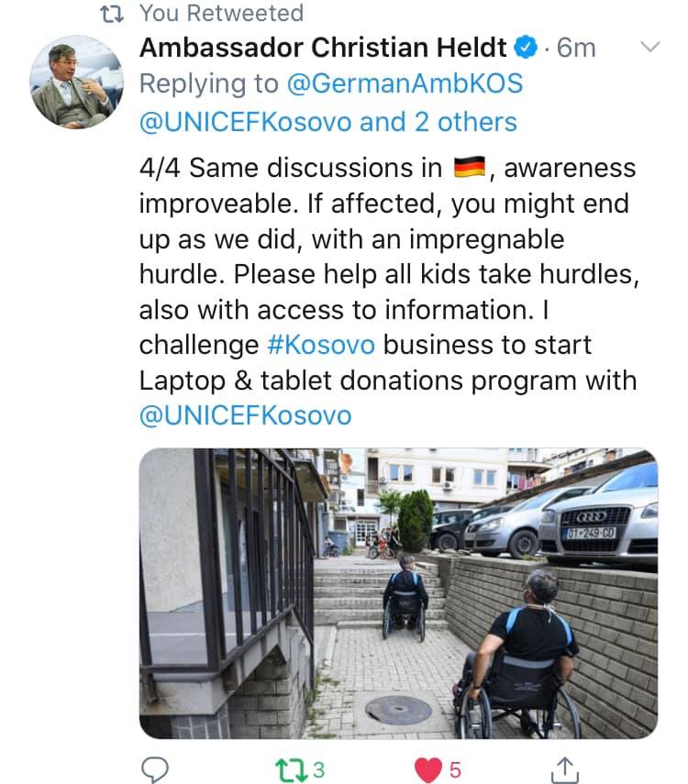Open Ambassador Heldt's profile picture

pos(76,82)
